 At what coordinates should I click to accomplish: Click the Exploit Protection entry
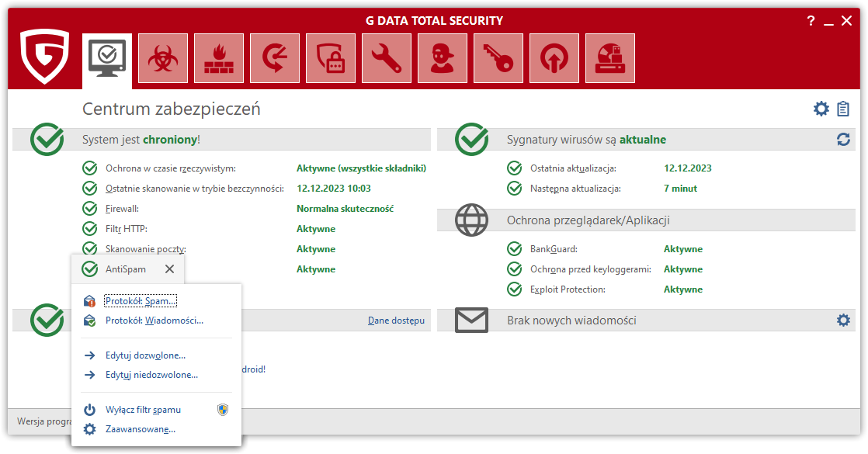[x=568, y=289]
